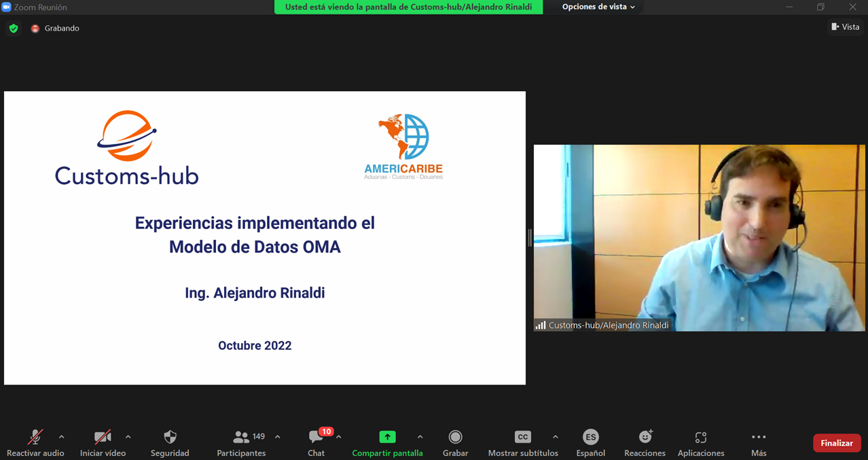This screenshot has height=460, width=868.
Task: Click the Zoom app icon in title bar
Action: pyautogui.click(x=6, y=7)
